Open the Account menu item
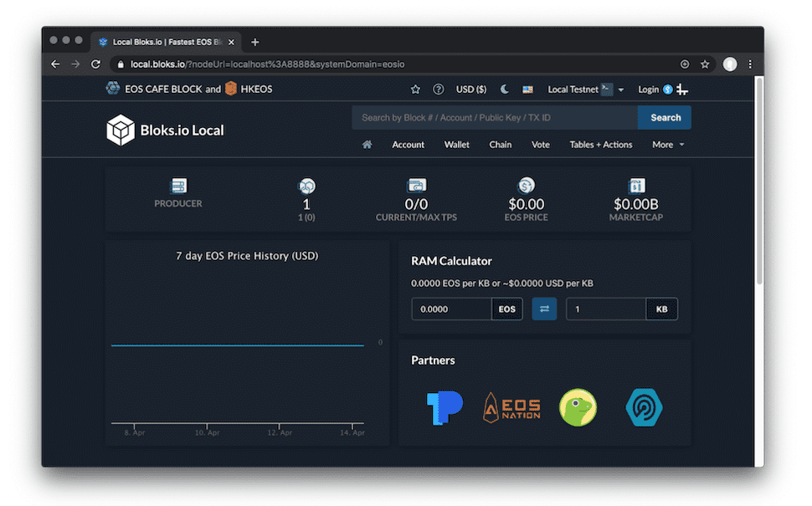812x506 pixels. [x=408, y=145]
